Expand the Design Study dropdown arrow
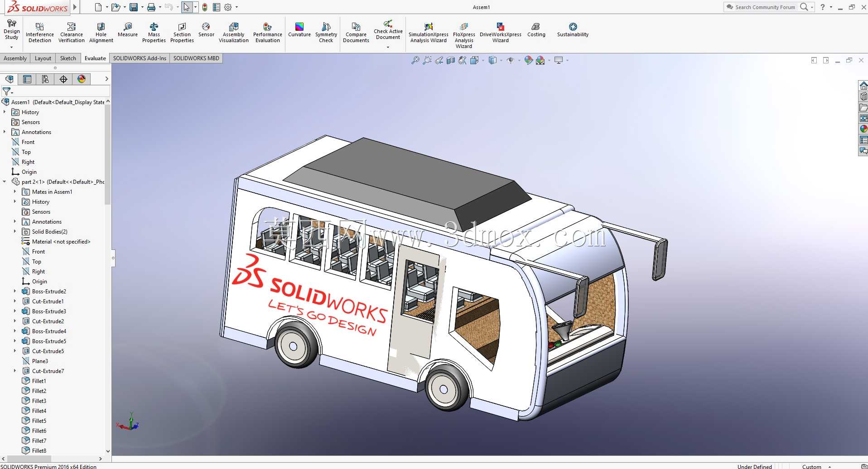Viewport: 868px width, 469px height. point(11,47)
